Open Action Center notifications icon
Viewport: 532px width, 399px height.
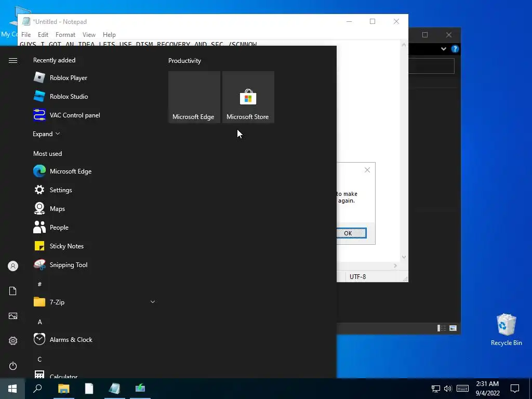coord(515,389)
